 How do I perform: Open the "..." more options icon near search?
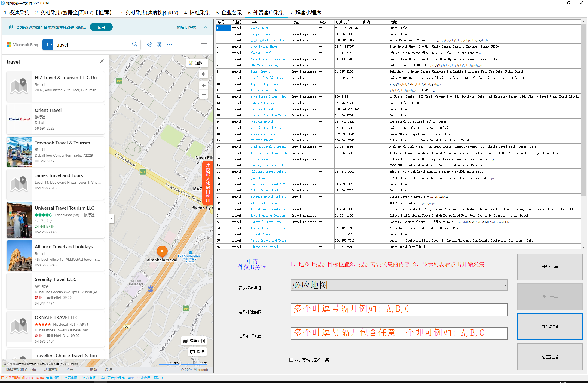point(169,44)
